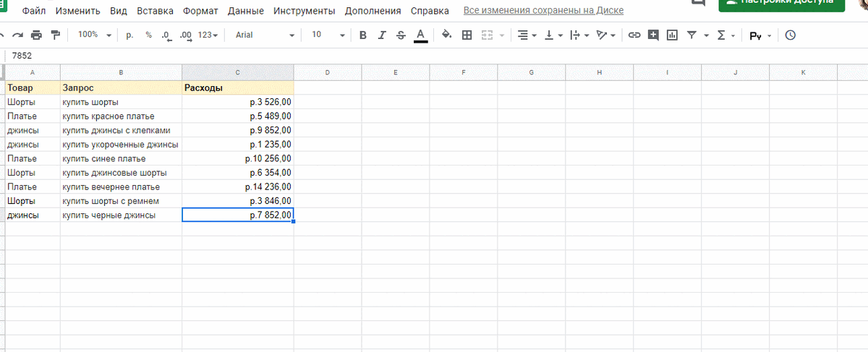Image resolution: width=868 pixels, height=352 pixels.
Task: Click the clock icon in toolbar
Action: (x=790, y=35)
